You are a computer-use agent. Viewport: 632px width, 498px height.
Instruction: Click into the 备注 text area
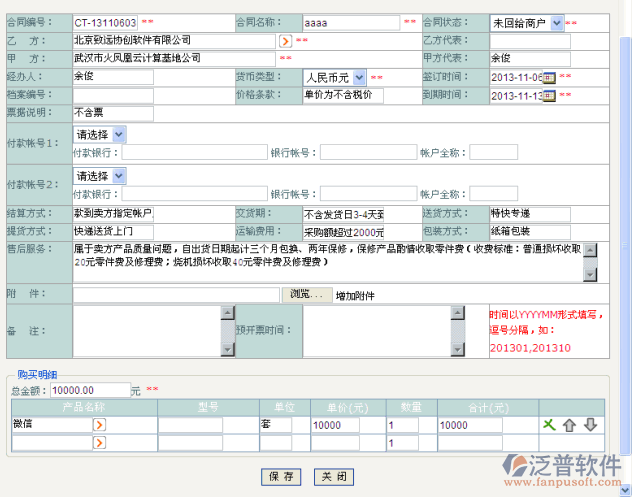pyautogui.click(x=147, y=330)
